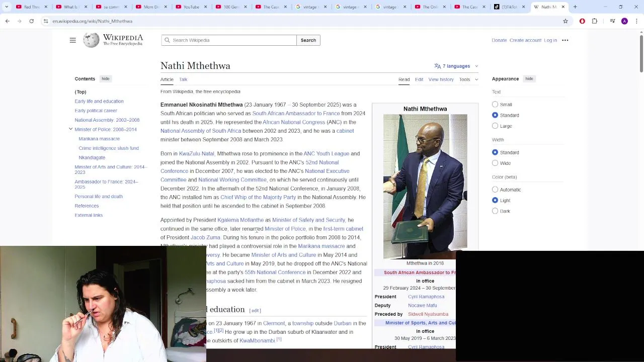Choose Dark color mode
644x362 pixels.
(495, 211)
